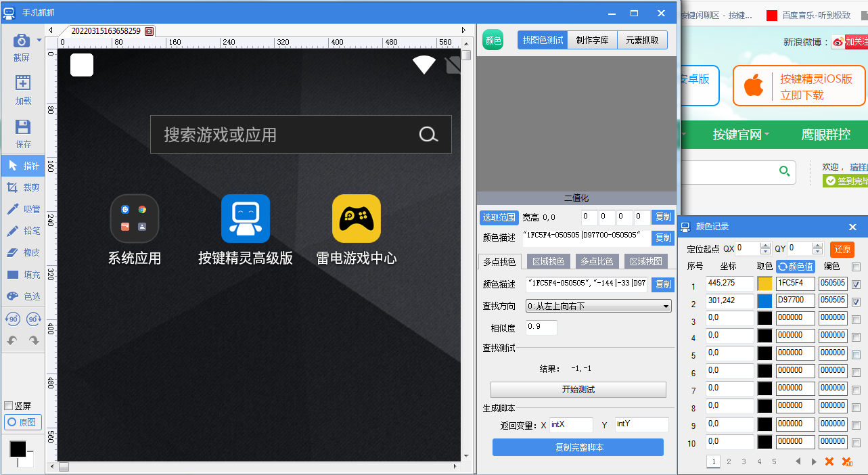Go to page 2 in color record
Screen dimensions: 868x475
[729, 461]
